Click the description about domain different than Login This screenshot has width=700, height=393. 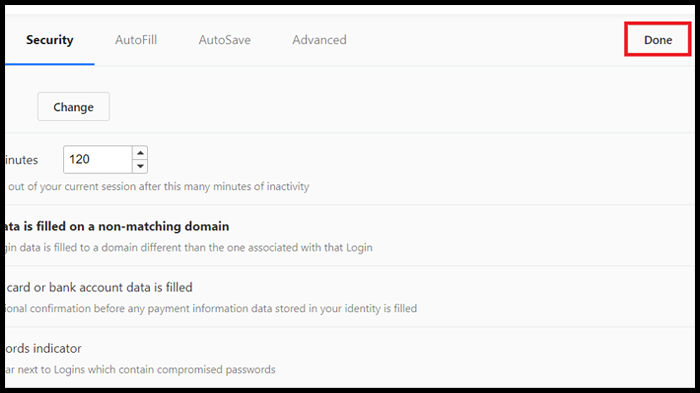[189, 247]
